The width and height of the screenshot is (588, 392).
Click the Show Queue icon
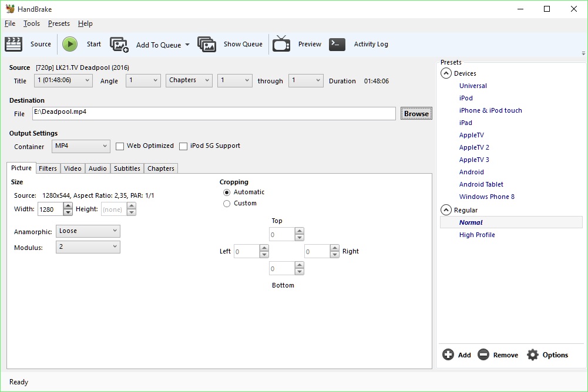point(207,44)
